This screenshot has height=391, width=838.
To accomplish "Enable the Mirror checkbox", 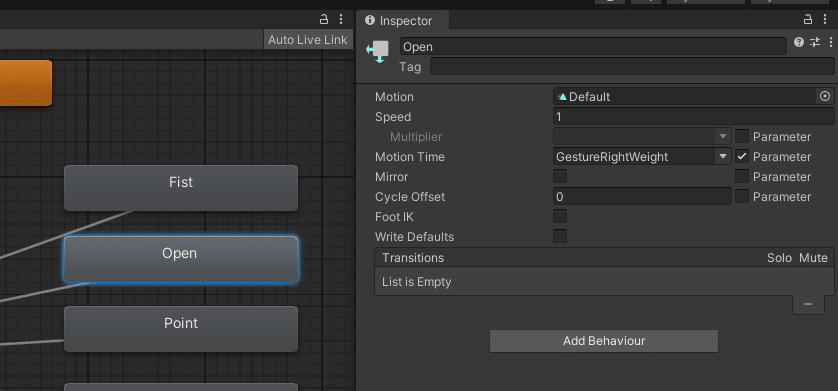I will [560, 177].
